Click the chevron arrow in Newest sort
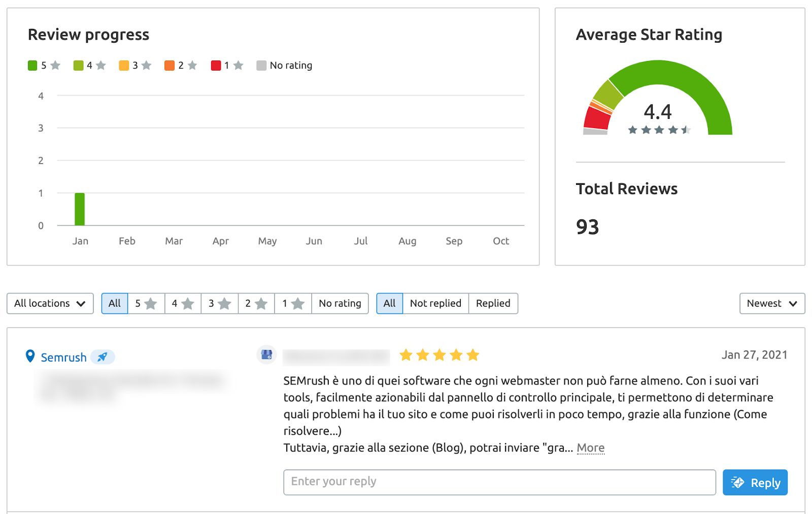This screenshot has width=812, height=514. (x=793, y=304)
